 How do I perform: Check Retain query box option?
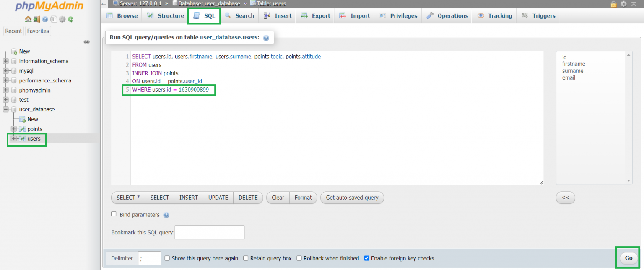pos(246,258)
